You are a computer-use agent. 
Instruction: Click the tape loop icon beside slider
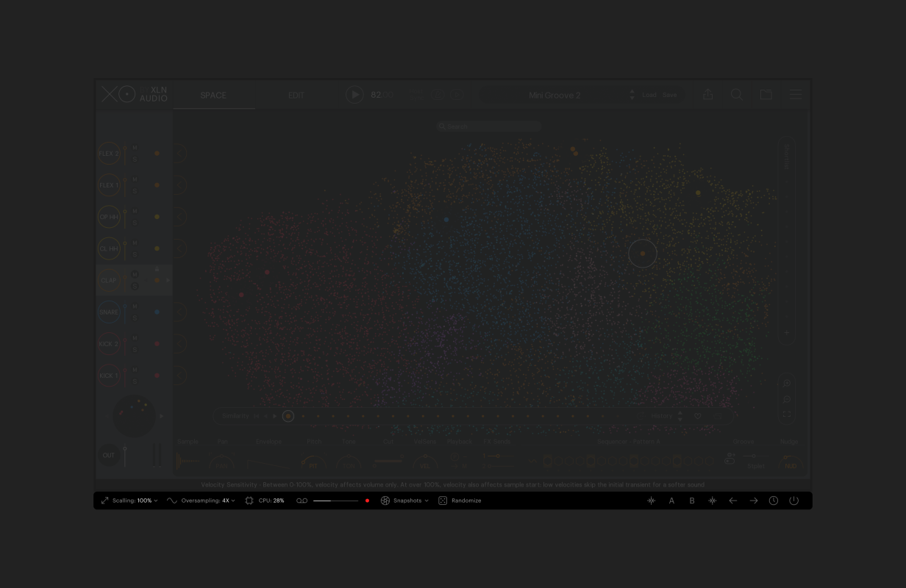[302, 501]
